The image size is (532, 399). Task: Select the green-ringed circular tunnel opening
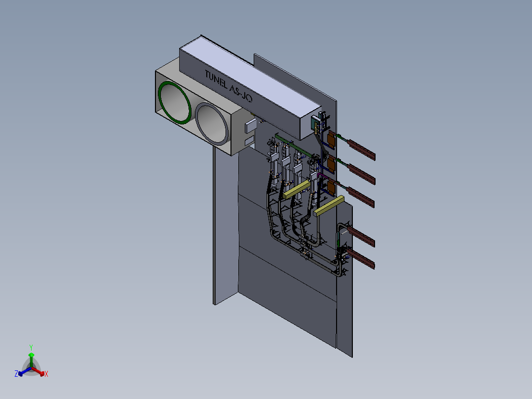point(174,103)
